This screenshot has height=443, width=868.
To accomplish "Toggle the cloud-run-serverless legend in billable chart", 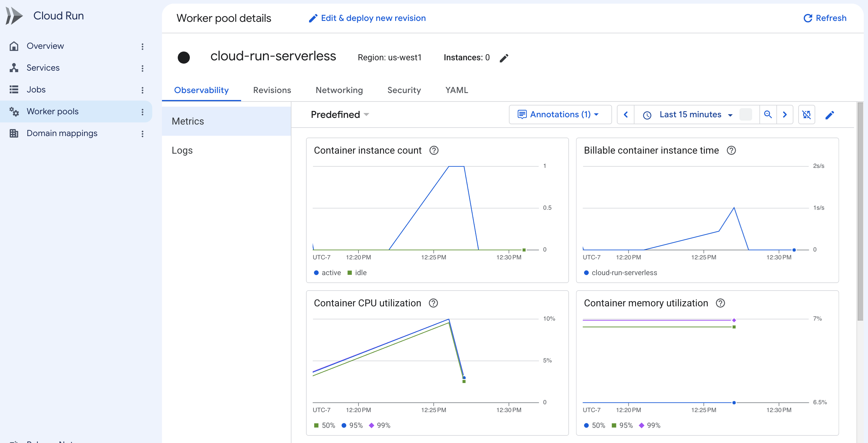I will pyautogui.click(x=620, y=273).
